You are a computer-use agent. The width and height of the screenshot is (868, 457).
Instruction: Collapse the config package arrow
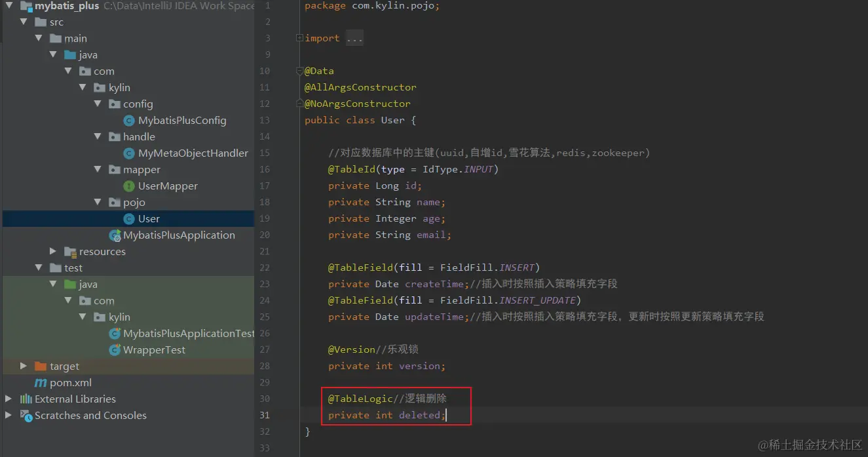[98, 104]
